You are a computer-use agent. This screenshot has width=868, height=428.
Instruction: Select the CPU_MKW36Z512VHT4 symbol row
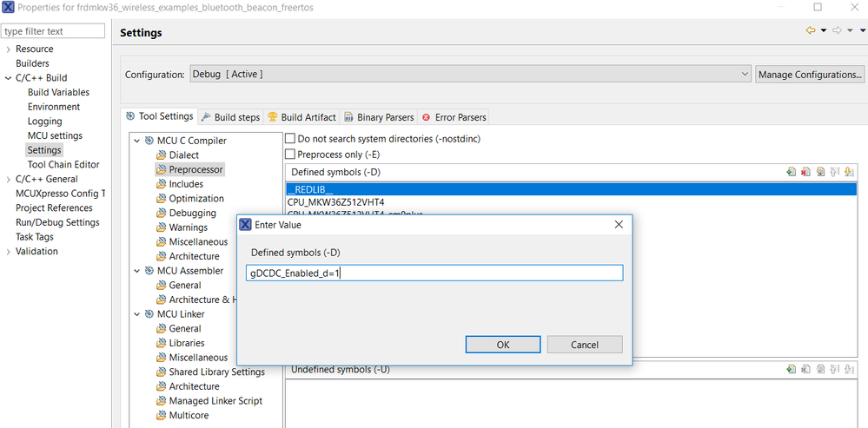pos(571,202)
